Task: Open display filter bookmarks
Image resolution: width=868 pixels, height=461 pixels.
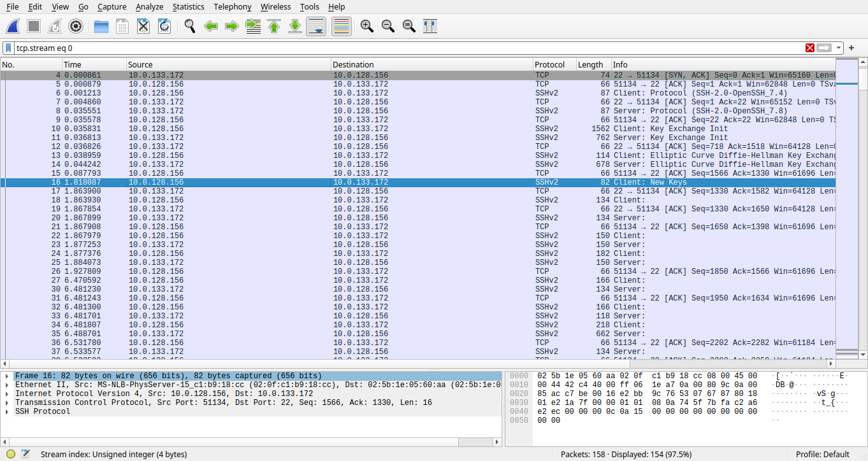Action: click(x=8, y=48)
